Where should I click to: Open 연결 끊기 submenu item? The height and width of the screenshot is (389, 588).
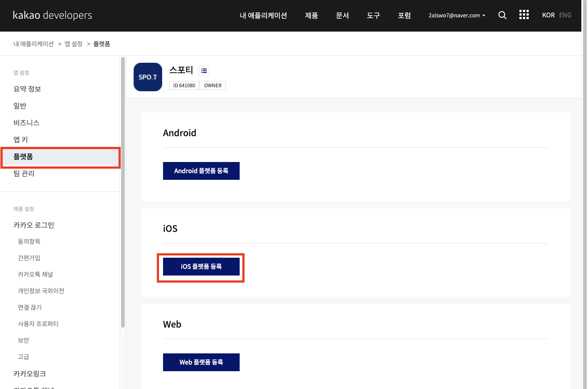point(30,307)
